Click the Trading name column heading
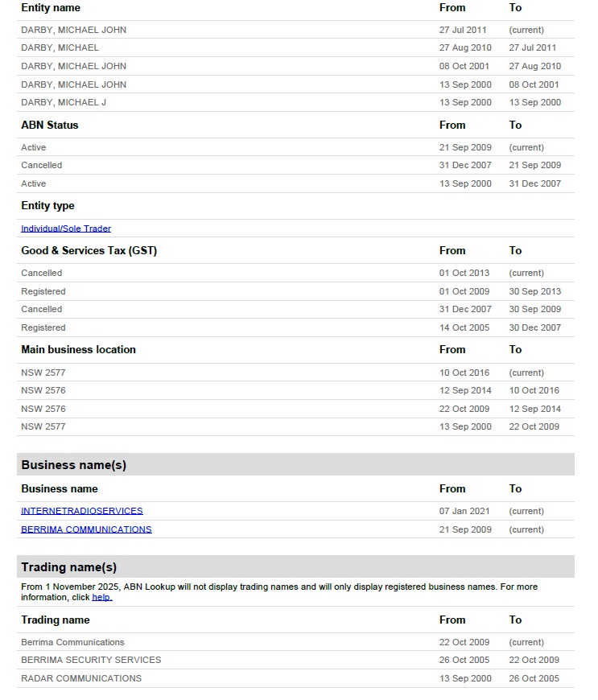Viewport: 598px width, 700px height. [56, 620]
